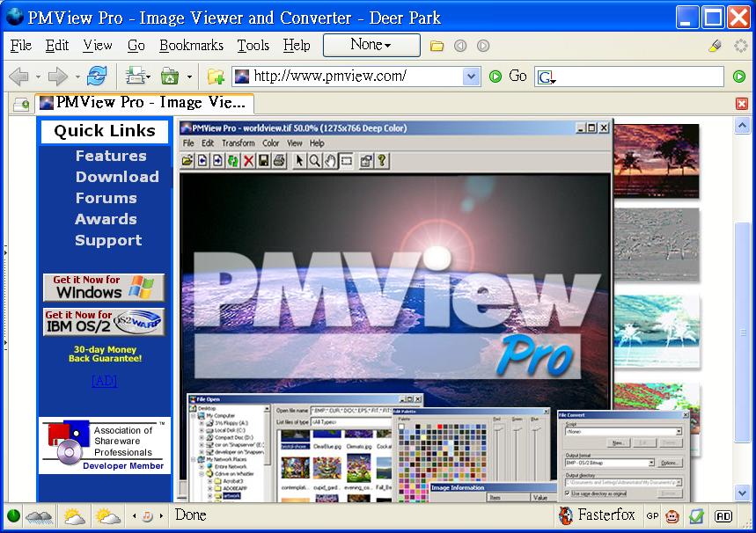Screen dimensions: 756x533
Task: Close the tab with the red X button
Action: [x=742, y=104]
